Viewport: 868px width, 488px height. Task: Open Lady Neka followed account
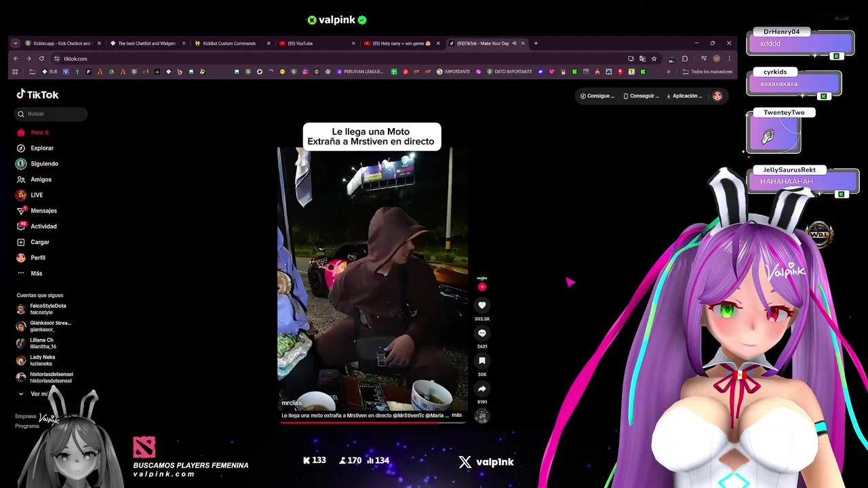coord(36,360)
